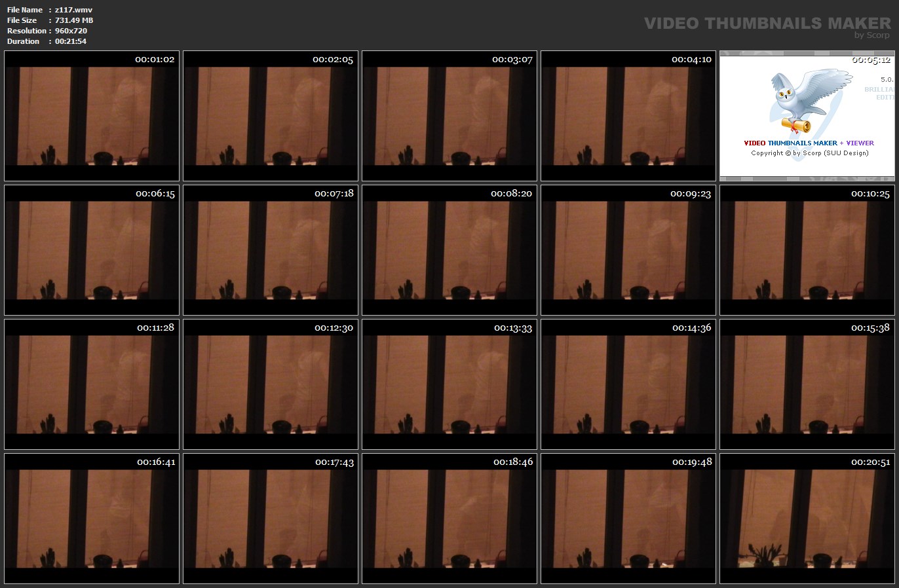Select the thumbnail at 00:10:25

coord(807,250)
